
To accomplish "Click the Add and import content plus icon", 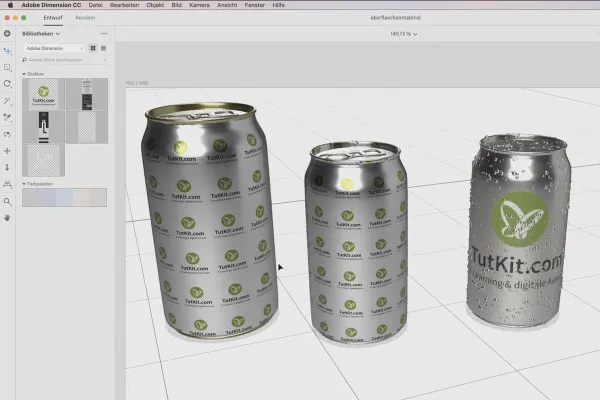I will pos(7,34).
